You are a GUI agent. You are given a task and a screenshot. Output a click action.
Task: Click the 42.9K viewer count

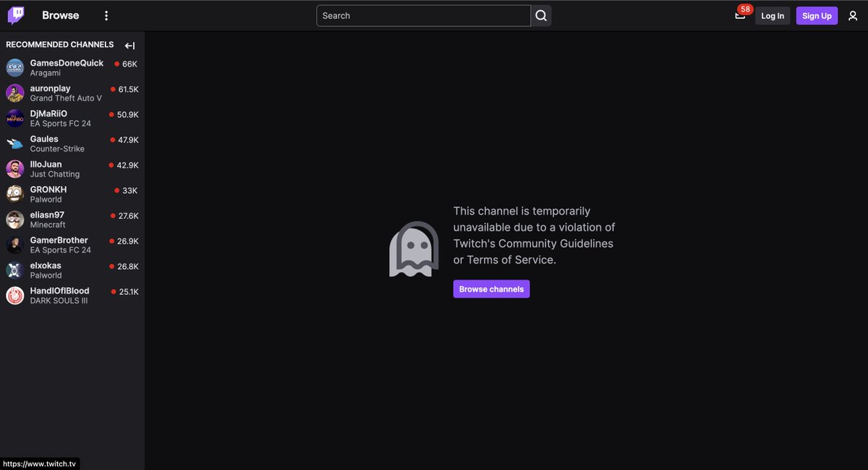(127, 166)
